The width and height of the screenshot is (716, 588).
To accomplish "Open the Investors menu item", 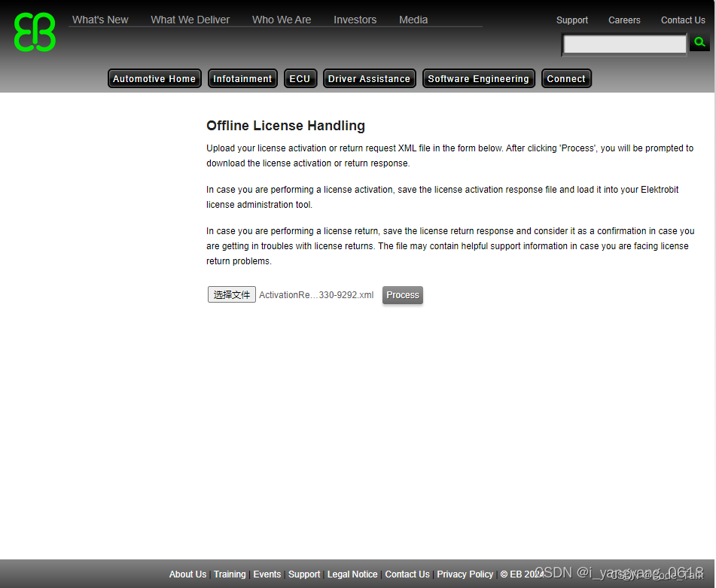I will [x=355, y=20].
